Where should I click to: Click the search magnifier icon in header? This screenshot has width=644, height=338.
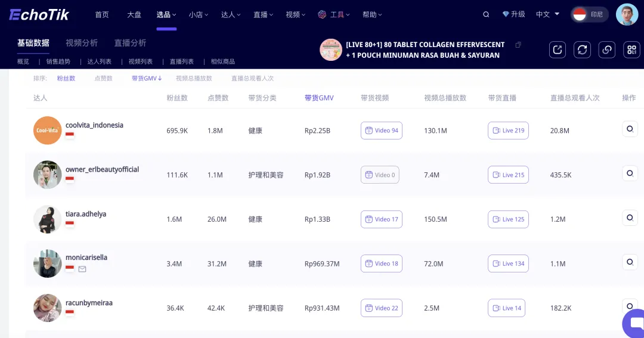[486, 14]
